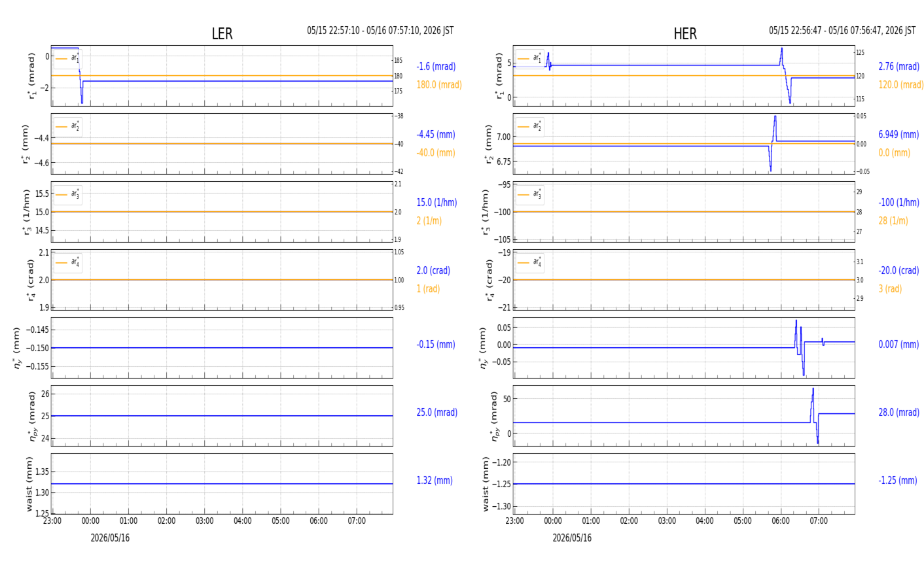
Task: Click the ∂r3* legend in HER plot
Action: [x=529, y=194]
